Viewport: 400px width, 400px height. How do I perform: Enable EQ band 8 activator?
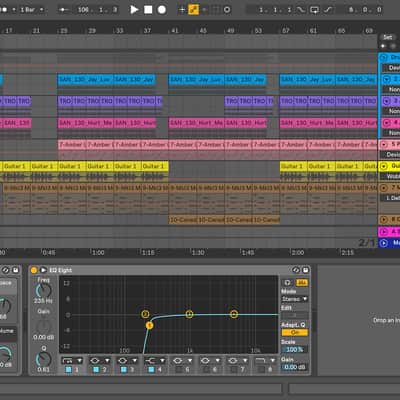pyautogui.click(x=262, y=369)
